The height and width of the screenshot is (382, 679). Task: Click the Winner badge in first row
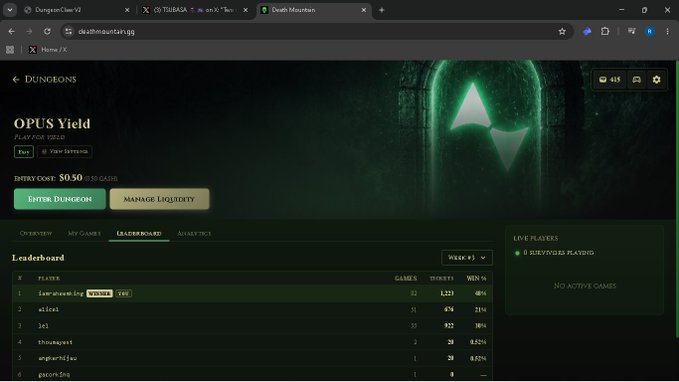click(x=99, y=294)
